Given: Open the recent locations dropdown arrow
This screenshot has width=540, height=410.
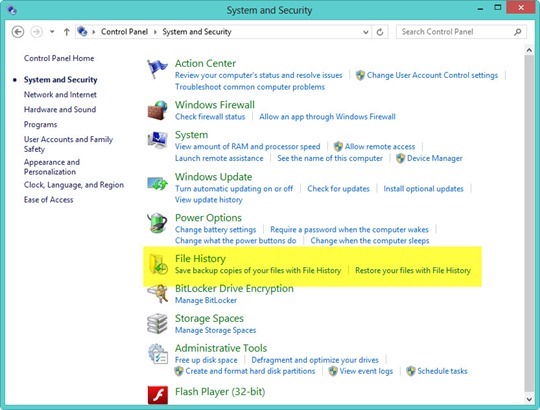Looking at the screenshot, I should pyautogui.click(x=52, y=32).
